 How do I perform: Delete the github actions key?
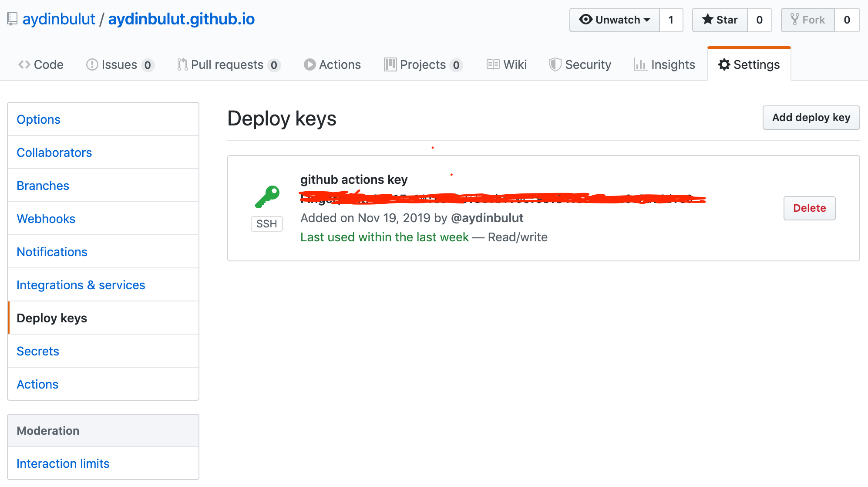(x=809, y=208)
